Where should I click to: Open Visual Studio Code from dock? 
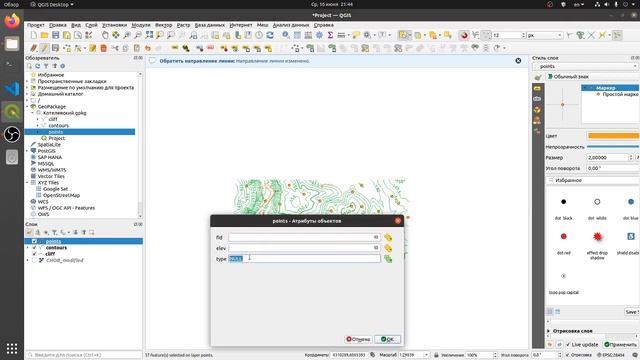12,89
